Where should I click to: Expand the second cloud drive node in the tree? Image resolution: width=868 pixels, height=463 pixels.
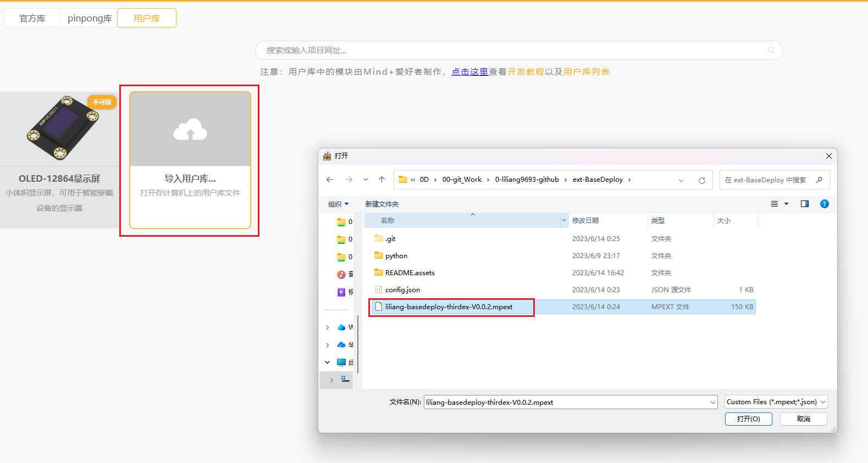coord(328,345)
